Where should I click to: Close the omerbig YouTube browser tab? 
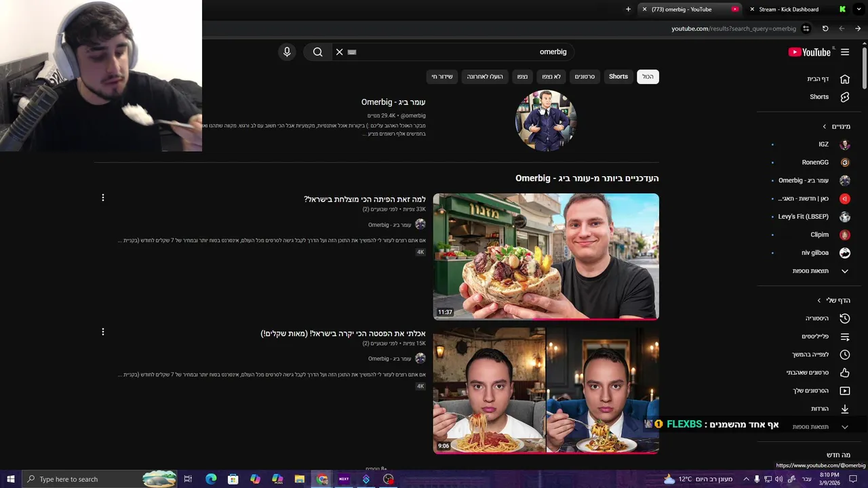[x=644, y=9]
